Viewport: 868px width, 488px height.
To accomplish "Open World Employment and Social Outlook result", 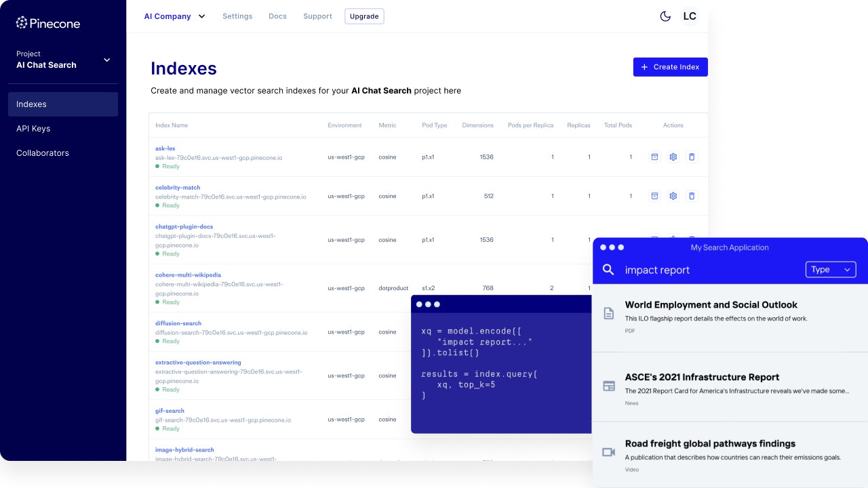I will 711,305.
